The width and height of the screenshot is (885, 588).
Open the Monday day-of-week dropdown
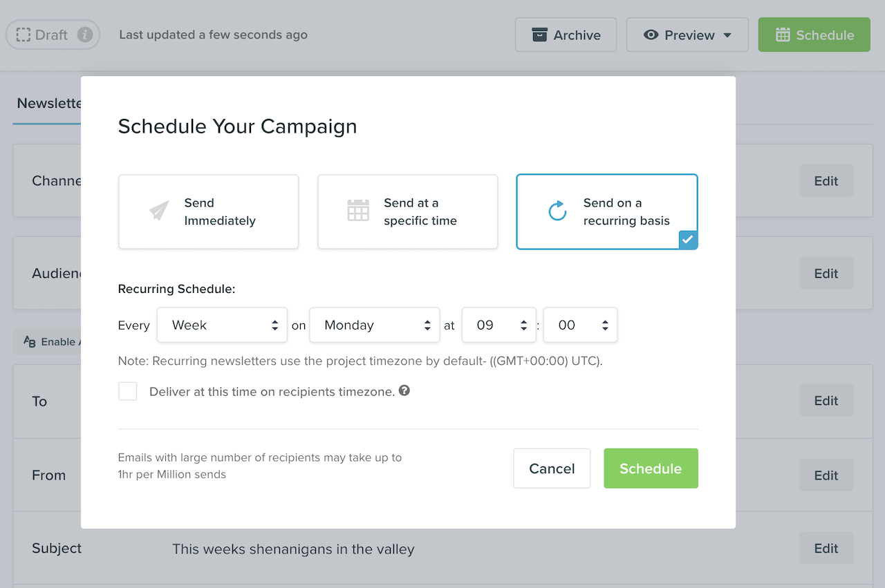click(x=374, y=325)
